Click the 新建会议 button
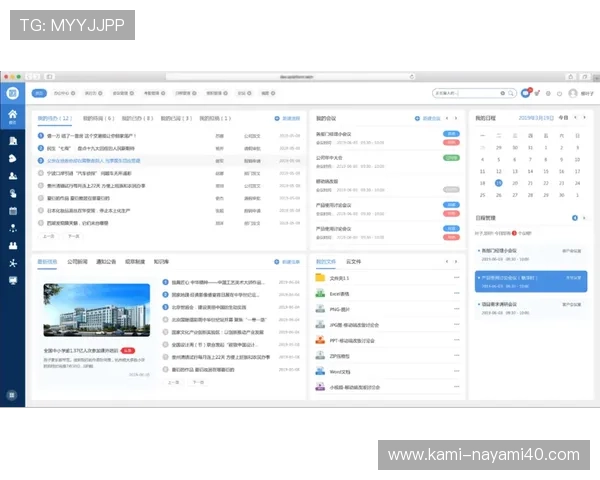 428,118
